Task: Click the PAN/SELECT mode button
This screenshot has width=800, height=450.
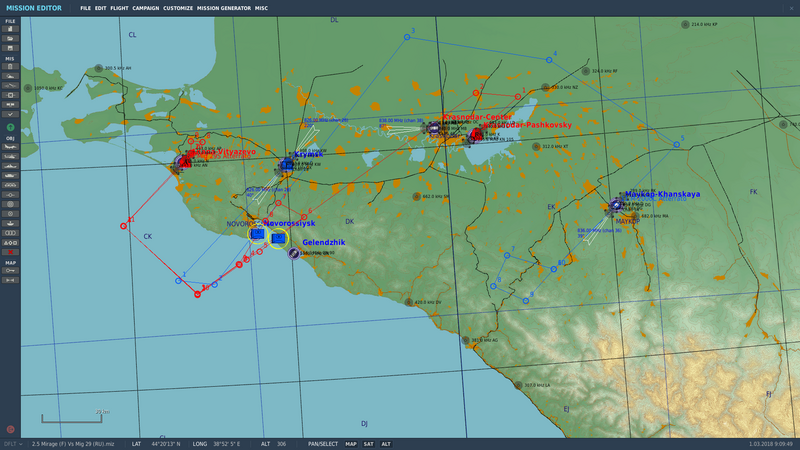Action: tap(324, 443)
